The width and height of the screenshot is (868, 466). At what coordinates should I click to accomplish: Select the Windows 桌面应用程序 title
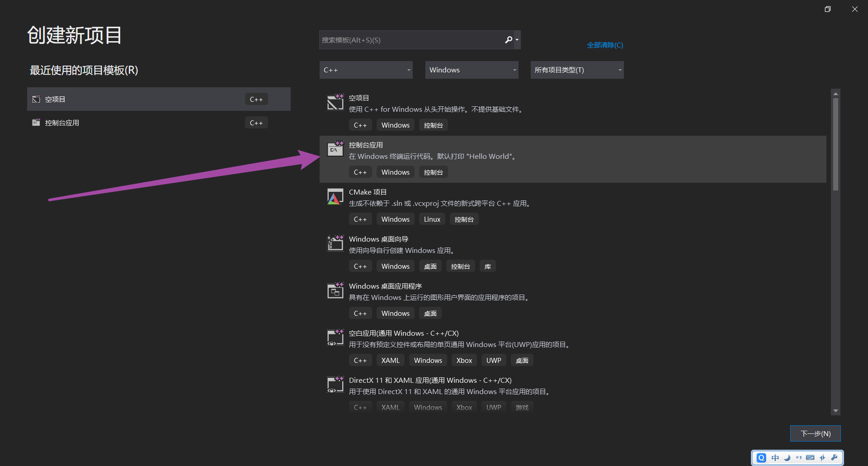pyautogui.click(x=385, y=286)
